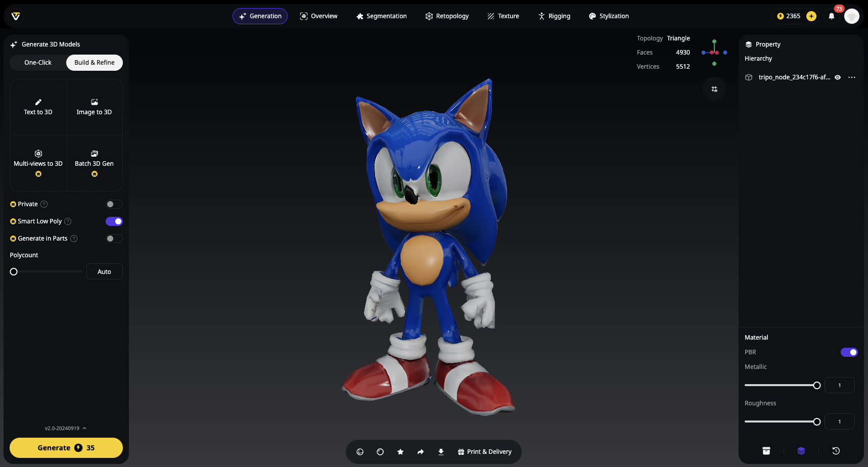Screen dimensions: 868x467
Task: Open the assets archive box icon
Action: pos(766,451)
